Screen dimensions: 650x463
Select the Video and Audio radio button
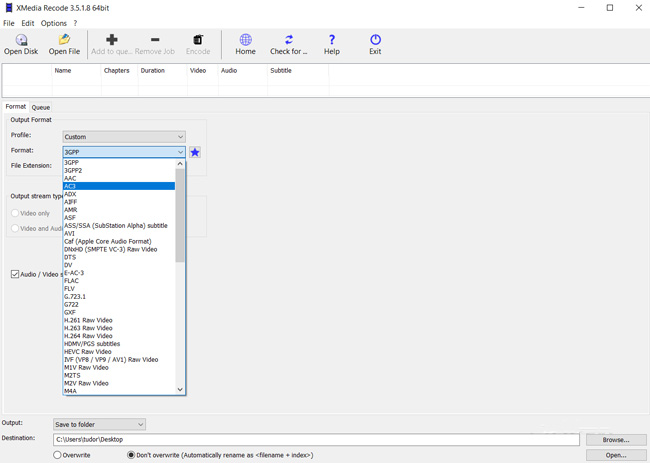[15, 228]
